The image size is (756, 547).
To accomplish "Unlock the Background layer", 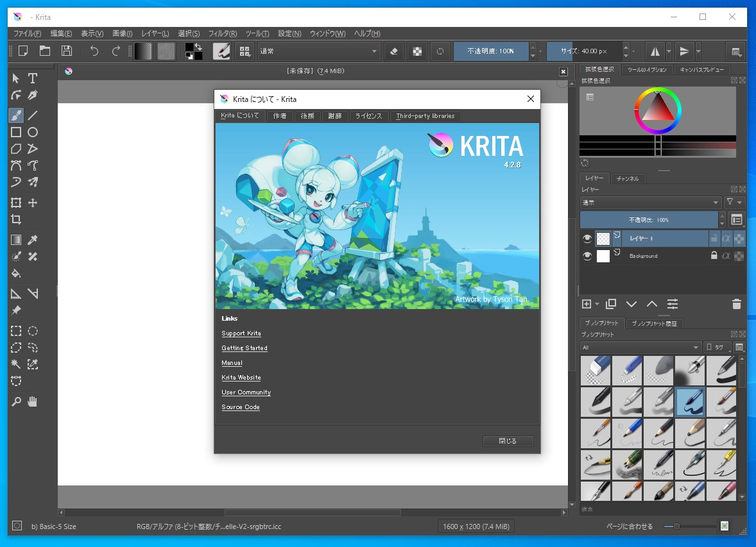I will 714,256.
